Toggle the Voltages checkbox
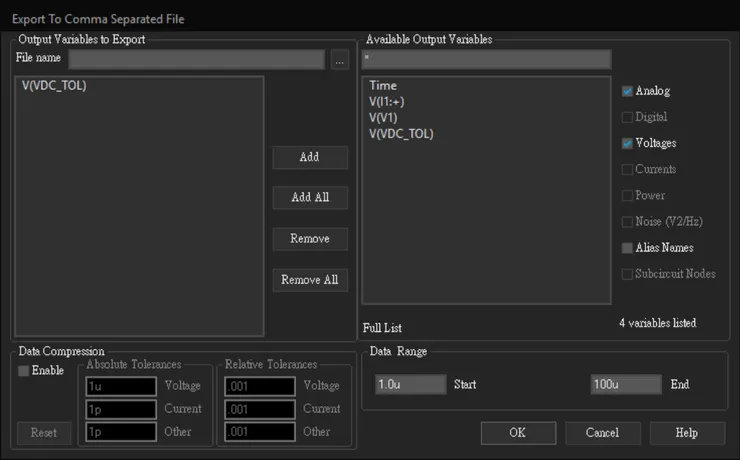This screenshot has height=460, width=740. click(x=627, y=143)
